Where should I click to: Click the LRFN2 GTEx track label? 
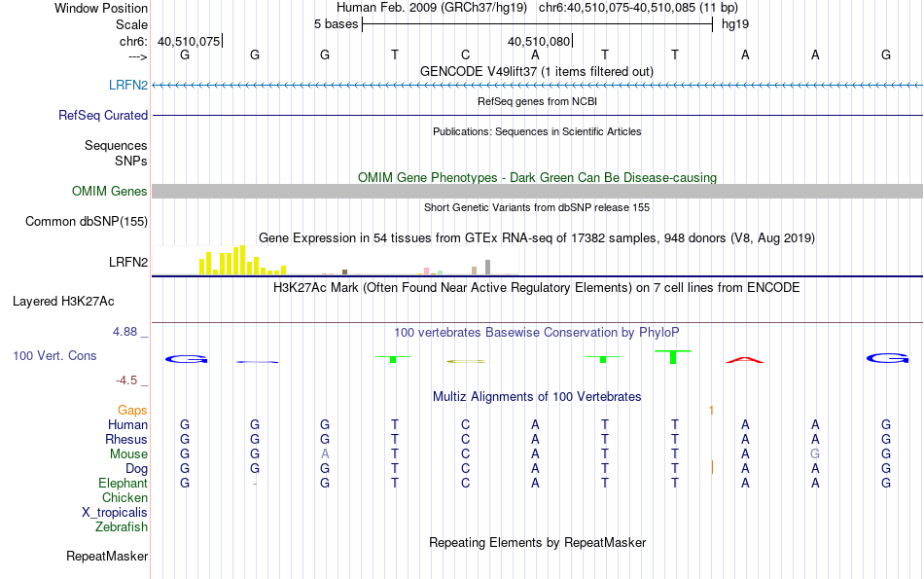tap(127, 262)
